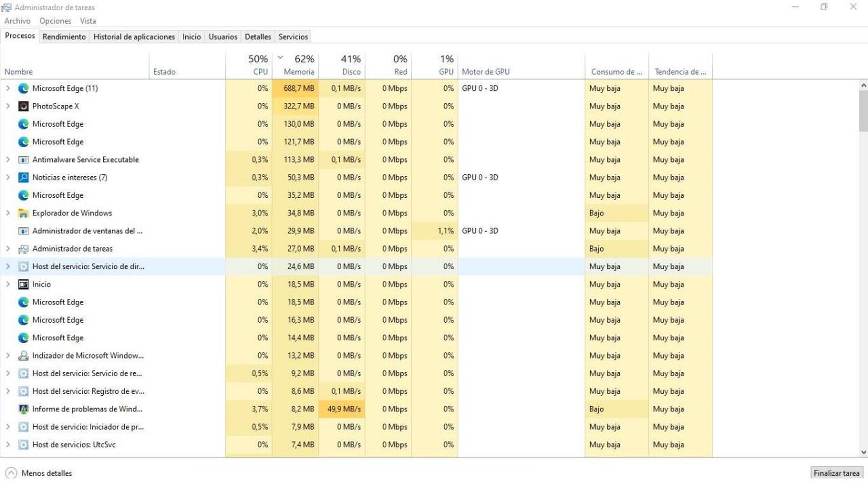The height and width of the screenshot is (488, 868).
Task: Click the Host del servicio: Servicio de re icon
Action: (23, 373)
